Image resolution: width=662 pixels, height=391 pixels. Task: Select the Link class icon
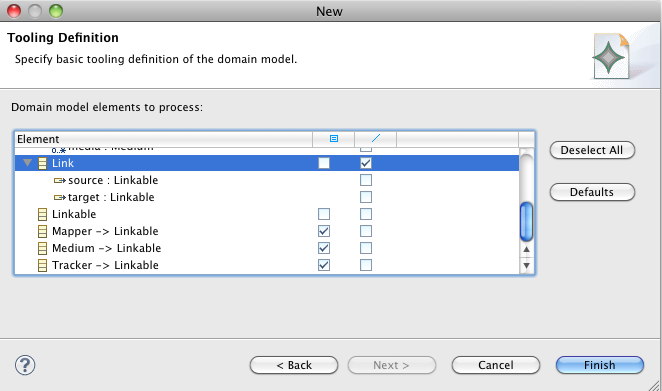[42, 163]
